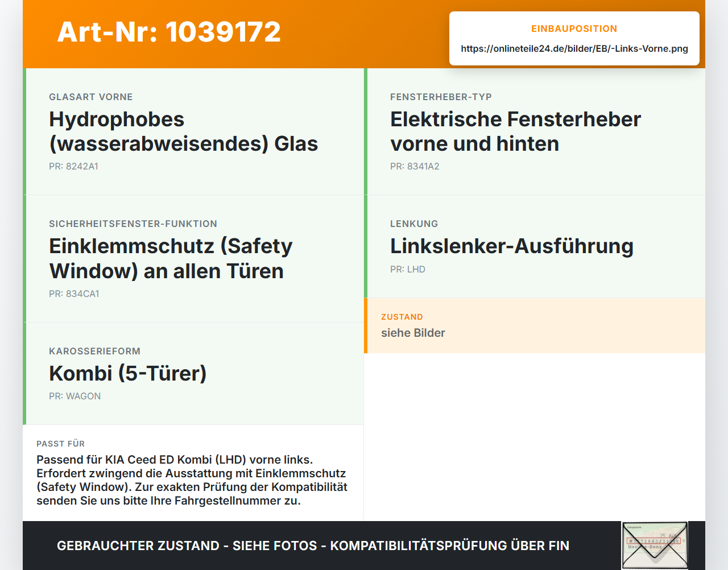Click the Gebrauchter Zustand footer banner text
The width and height of the screenshot is (728, 570).
pos(313,546)
